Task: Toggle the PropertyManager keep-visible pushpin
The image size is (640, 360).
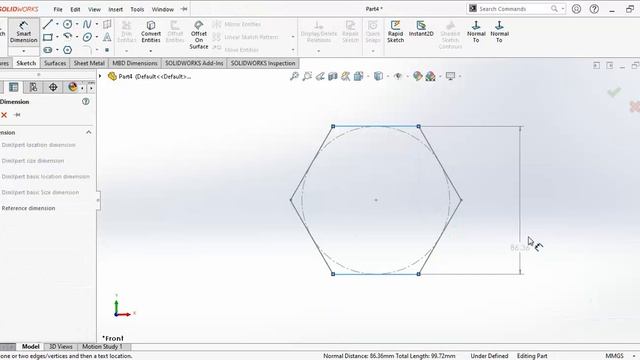Action: [17, 115]
